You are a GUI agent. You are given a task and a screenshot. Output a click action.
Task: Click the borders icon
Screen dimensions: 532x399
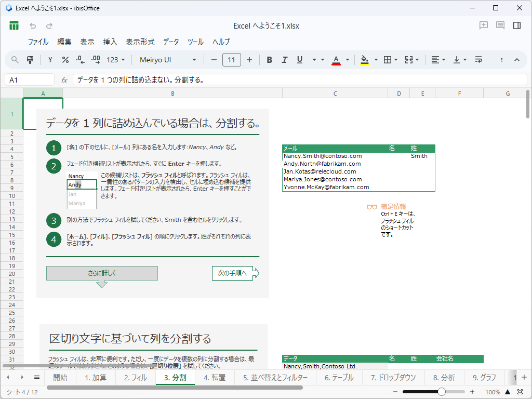click(388, 60)
